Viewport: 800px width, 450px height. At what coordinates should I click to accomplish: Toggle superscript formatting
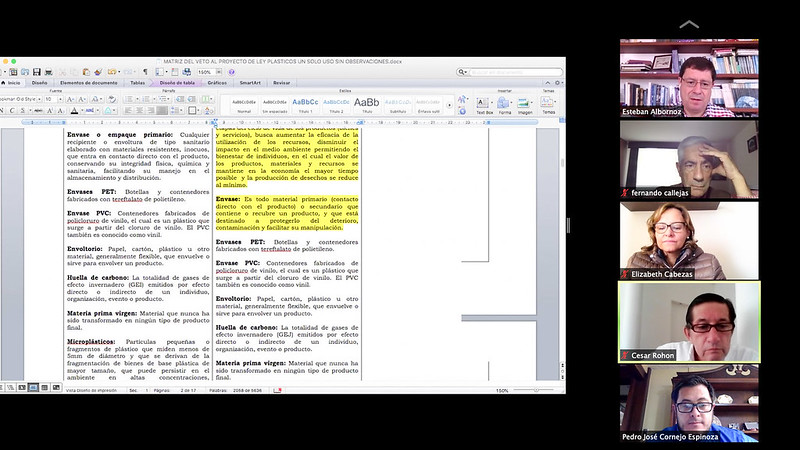(x=50, y=110)
